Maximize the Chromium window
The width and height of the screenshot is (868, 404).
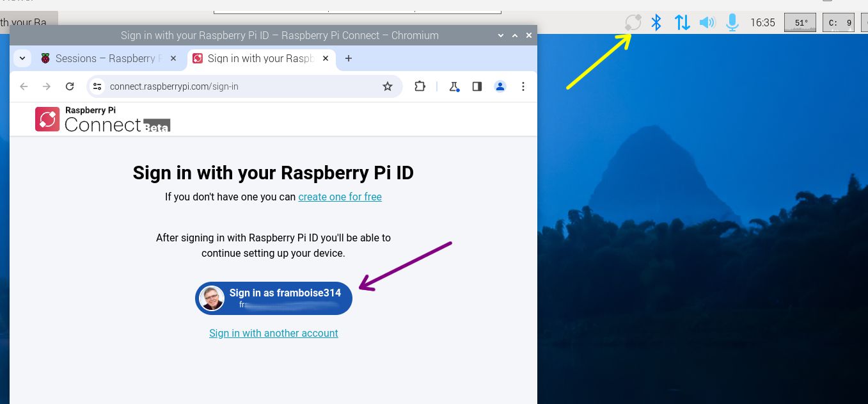pyautogui.click(x=515, y=35)
